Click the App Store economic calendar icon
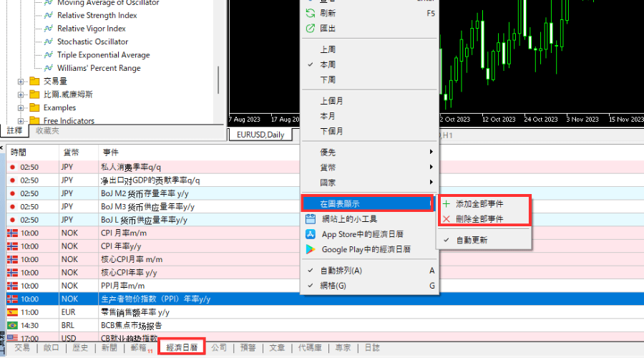Image resolution: width=644 pixels, height=358 pixels. click(310, 234)
